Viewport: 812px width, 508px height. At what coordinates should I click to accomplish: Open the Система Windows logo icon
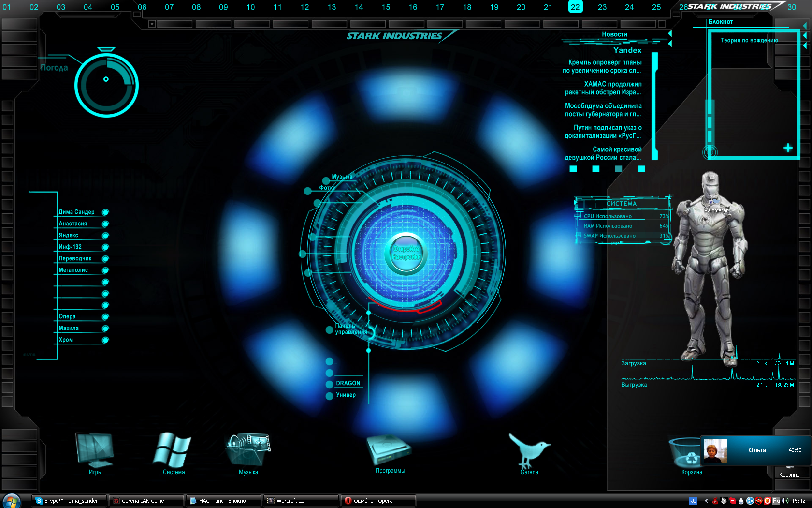click(172, 450)
